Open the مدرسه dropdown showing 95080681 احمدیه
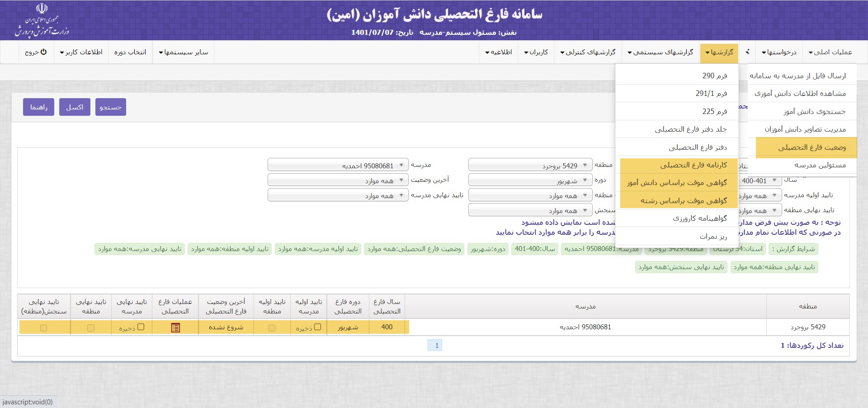Screen dimensions: 868x408 click(338, 166)
